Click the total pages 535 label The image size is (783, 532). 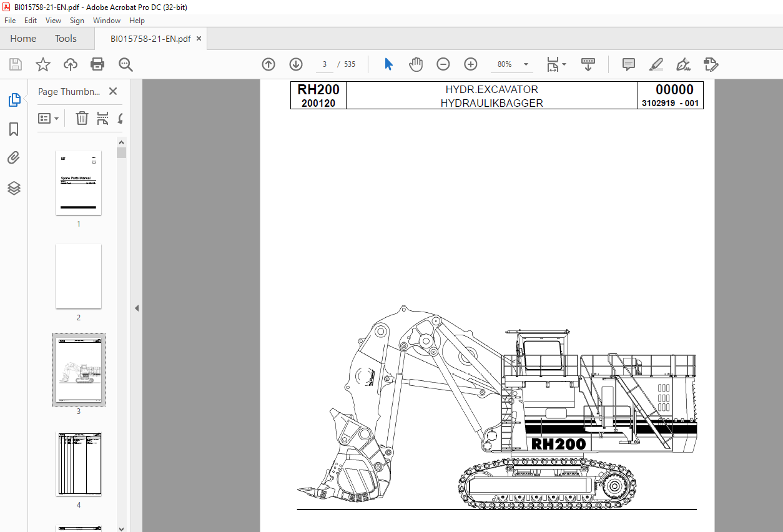pos(350,64)
